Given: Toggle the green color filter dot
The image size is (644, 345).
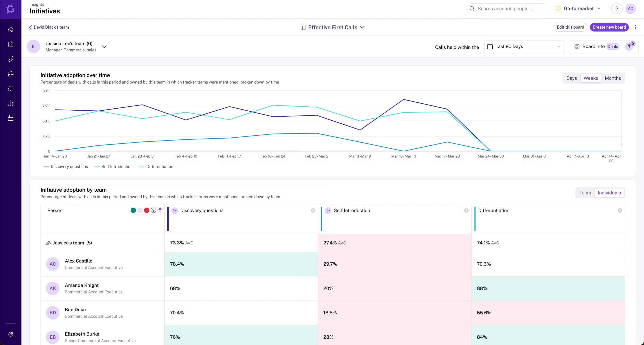Looking at the screenshot, I should 133,210.
